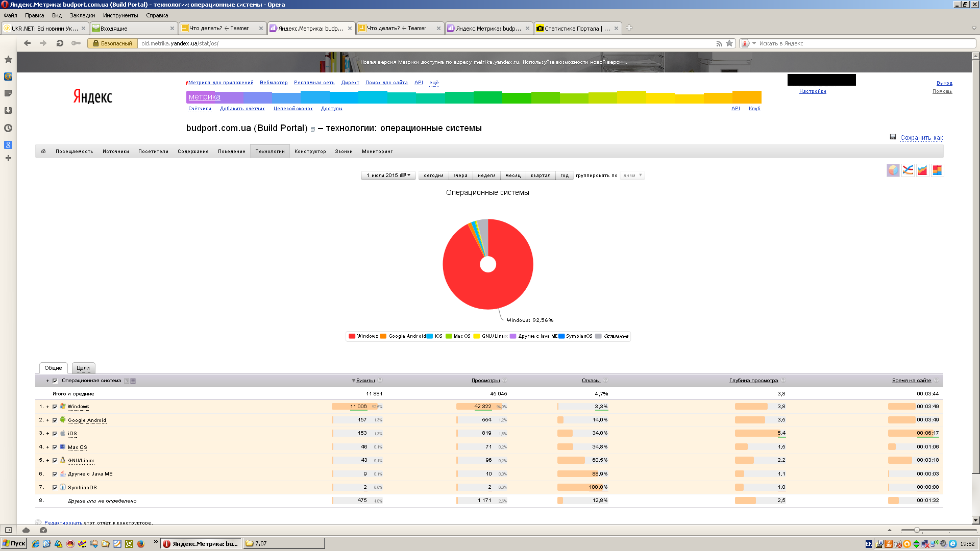Click the Opera Link cloud icon
Viewport: 980px width, 551px height.
coord(26,530)
